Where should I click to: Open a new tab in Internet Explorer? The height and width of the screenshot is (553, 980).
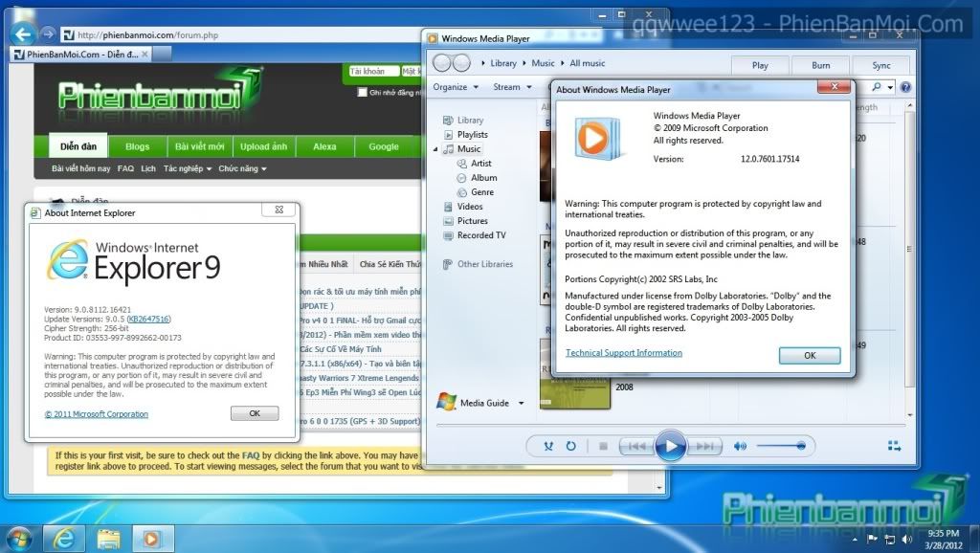162,55
